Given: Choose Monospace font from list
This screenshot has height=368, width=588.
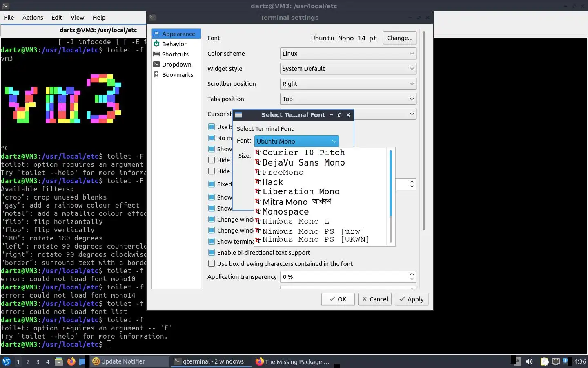Looking at the screenshot, I should [321, 212].
